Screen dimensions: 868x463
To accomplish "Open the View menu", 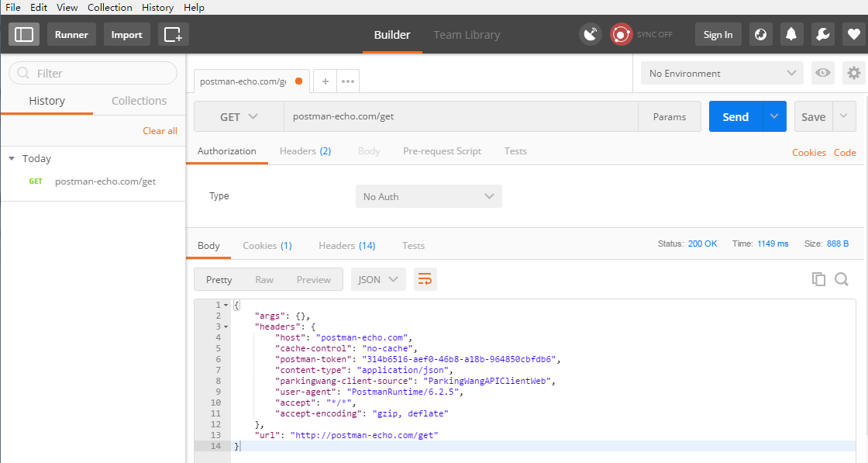I will [67, 7].
